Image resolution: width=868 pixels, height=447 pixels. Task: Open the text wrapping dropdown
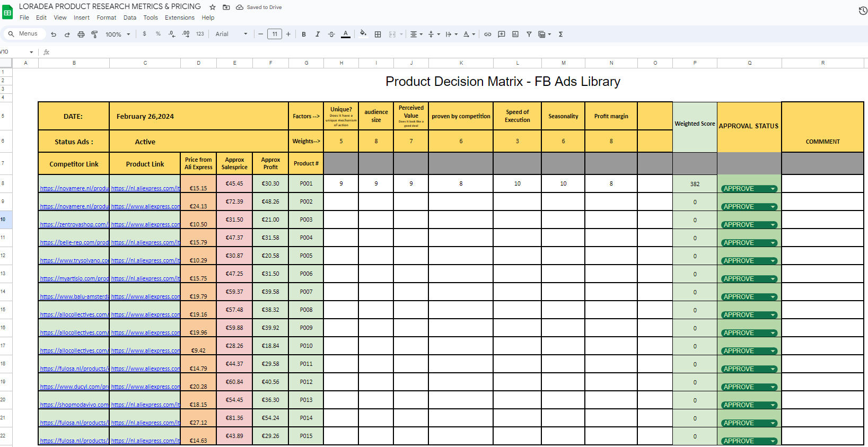(451, 34)
